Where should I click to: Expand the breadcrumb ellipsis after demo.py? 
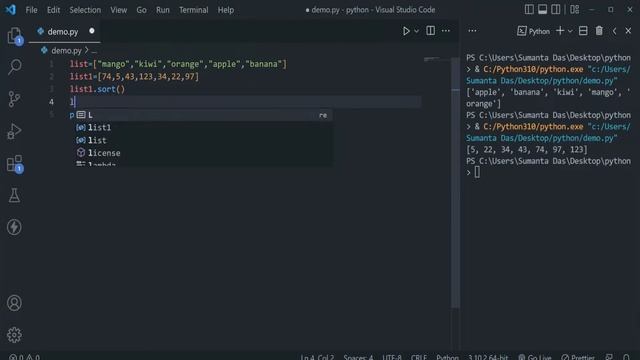94,51
